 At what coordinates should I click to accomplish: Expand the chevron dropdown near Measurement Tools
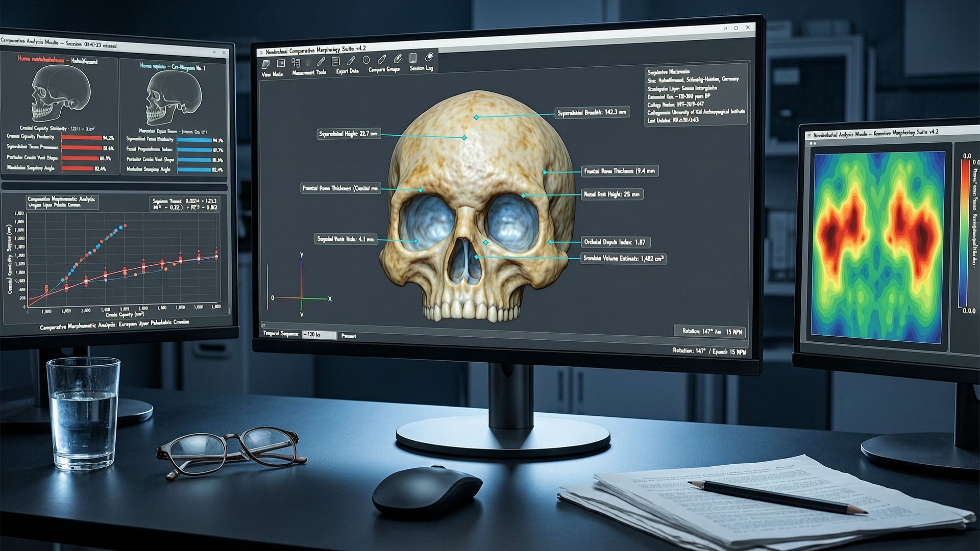pos(308,63)
